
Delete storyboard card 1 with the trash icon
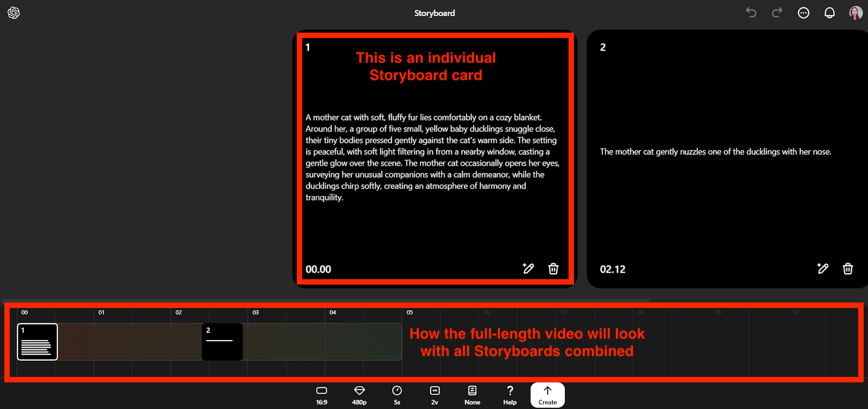[x=553, y=268]
